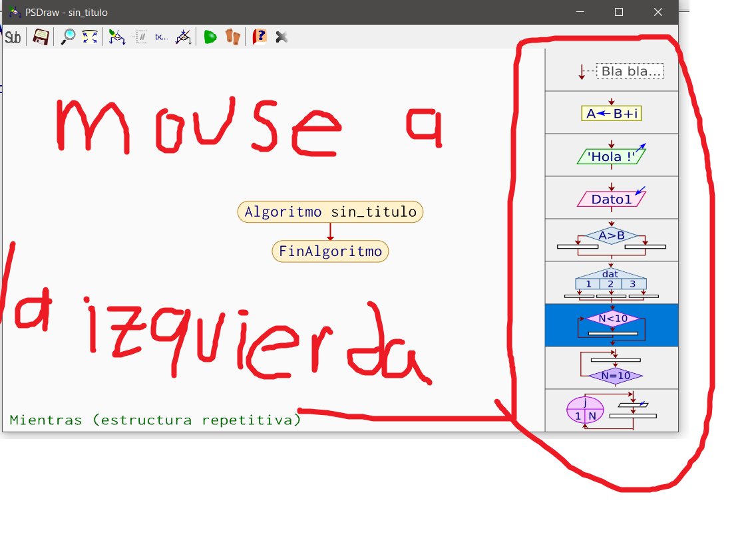
Task: Run the algorithm with the green play icon
Action: coord(210,37)
